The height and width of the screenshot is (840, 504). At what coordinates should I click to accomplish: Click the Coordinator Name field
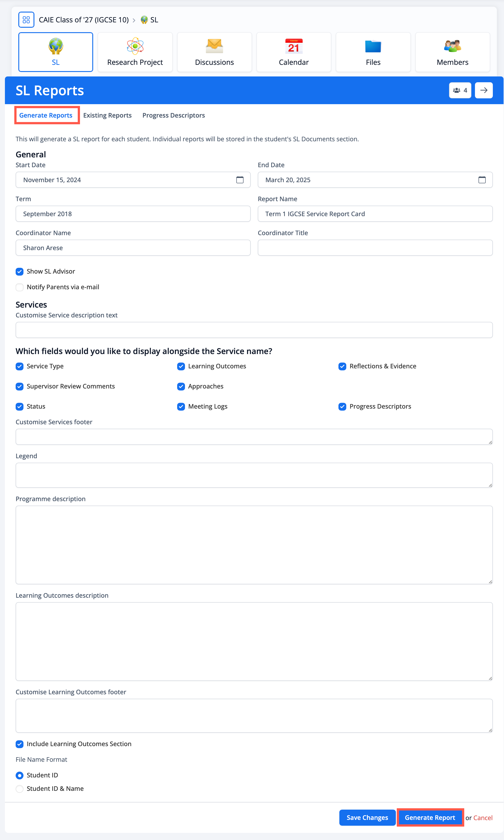coord(133,248)
